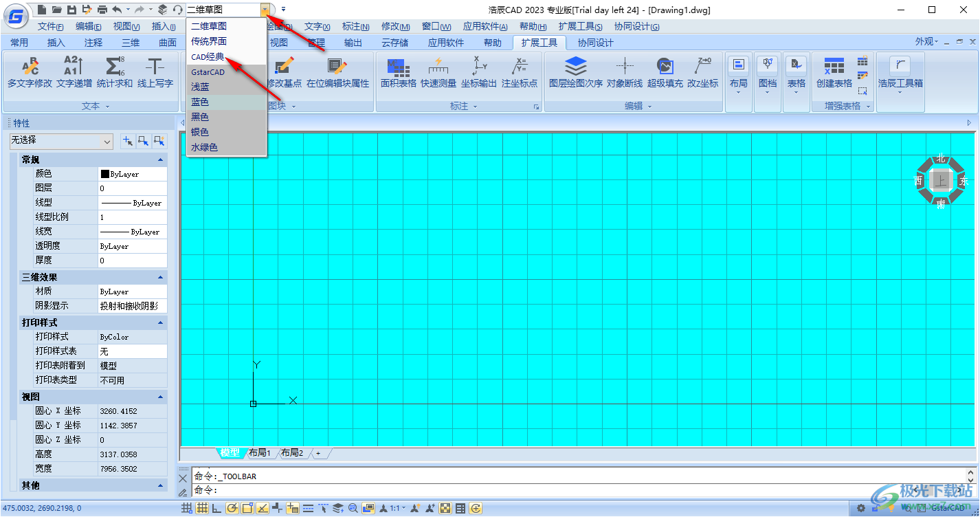Click the 线上写字 tool icon
Screen dimensions: 980x517
pos(155,66)
